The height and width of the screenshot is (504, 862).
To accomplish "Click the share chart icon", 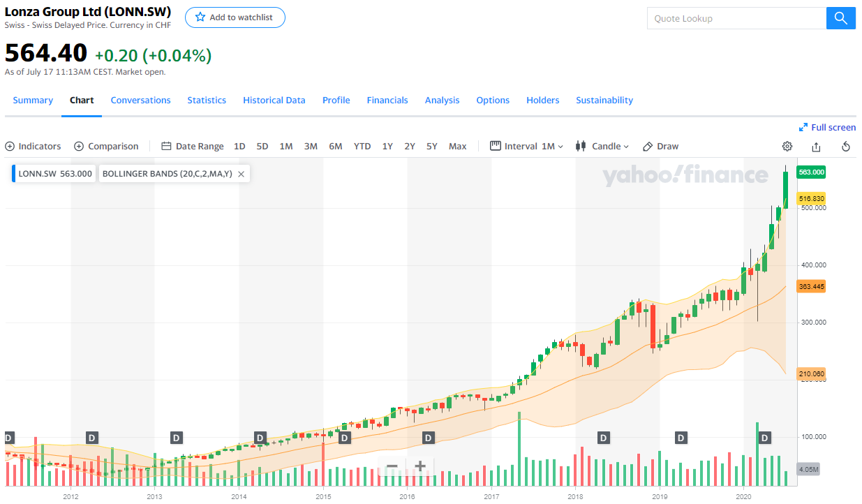I will [816, 146].
